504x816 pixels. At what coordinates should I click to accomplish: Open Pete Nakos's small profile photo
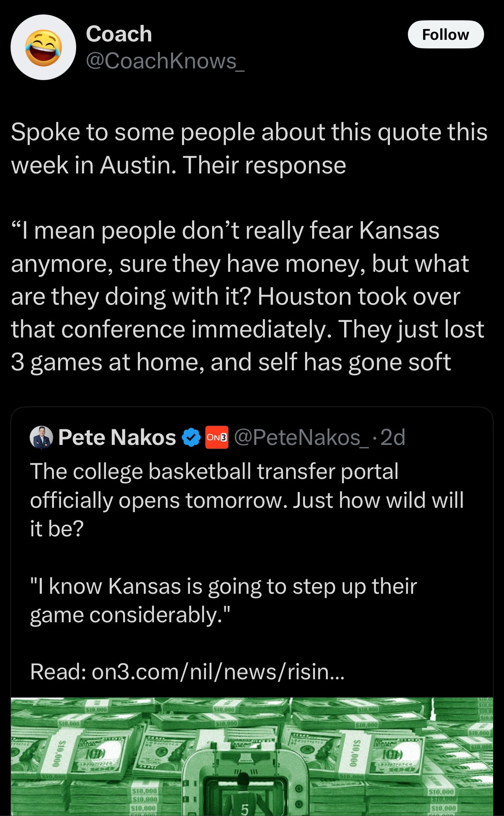coord(41,437)
